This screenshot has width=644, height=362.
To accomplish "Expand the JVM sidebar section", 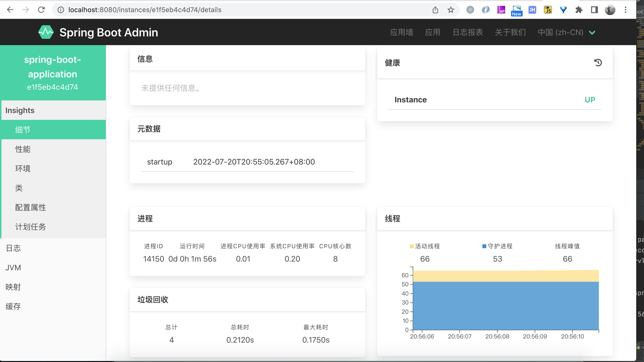I will [53, 268].
